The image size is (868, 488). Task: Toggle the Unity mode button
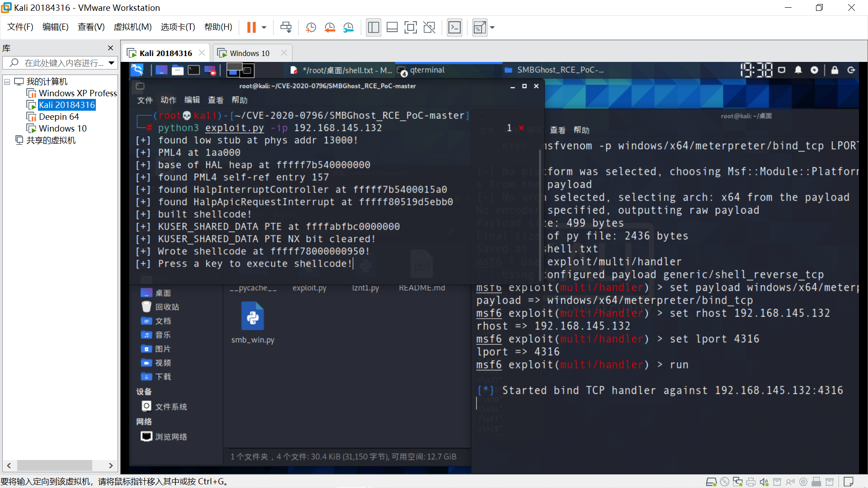tap(429, 28)
